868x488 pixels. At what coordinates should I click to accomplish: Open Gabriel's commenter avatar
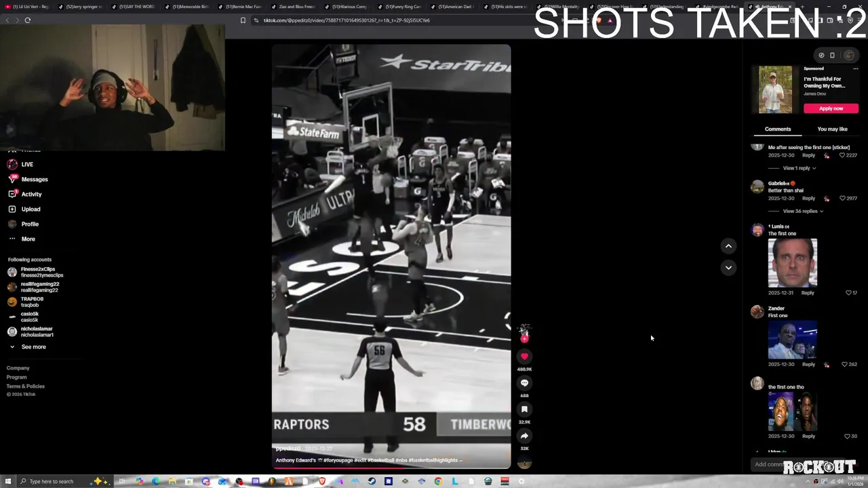click(757, 187)
